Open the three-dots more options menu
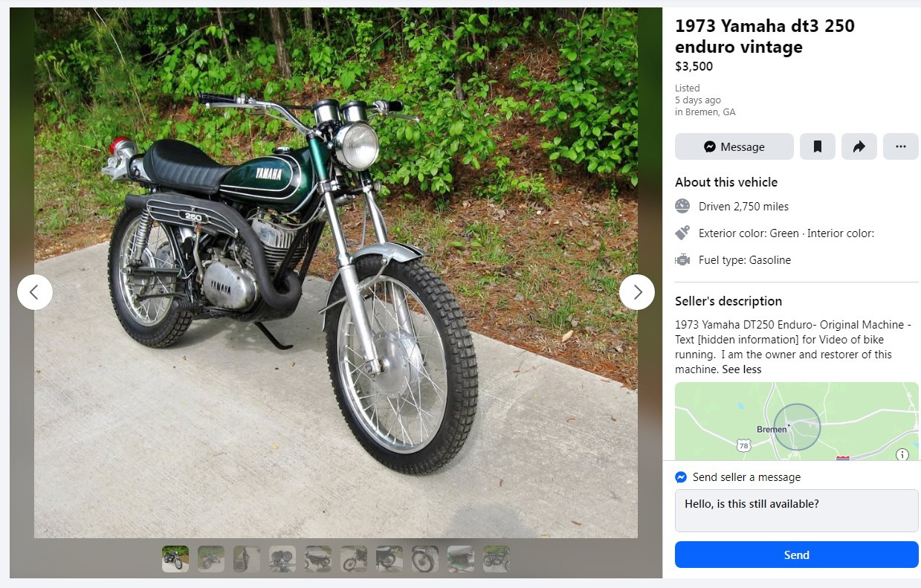Screen dimensions: 921x588 (x=901, y=146)
